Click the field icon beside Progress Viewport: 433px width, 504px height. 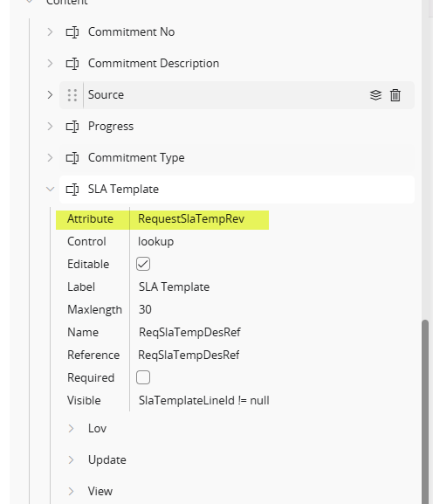pos(72,127)
